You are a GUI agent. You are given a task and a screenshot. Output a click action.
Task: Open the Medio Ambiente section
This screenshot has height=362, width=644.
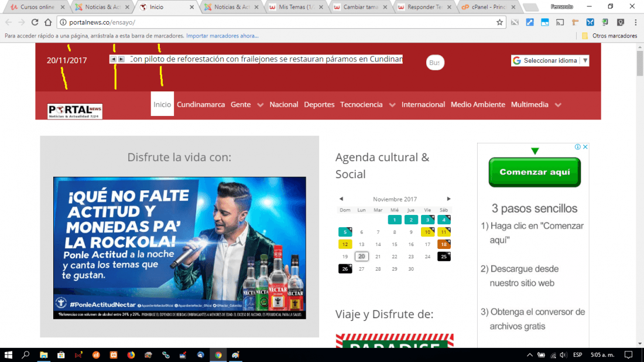coord(478,104)
